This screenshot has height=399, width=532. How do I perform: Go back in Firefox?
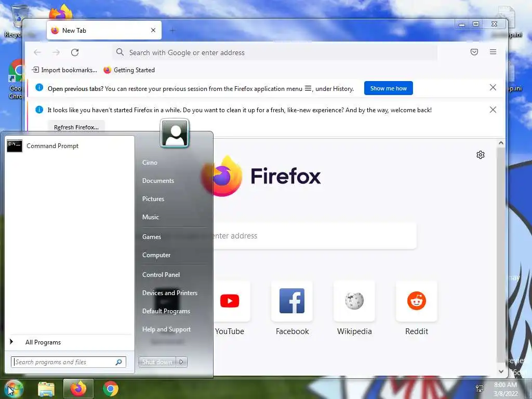(37, 52)
